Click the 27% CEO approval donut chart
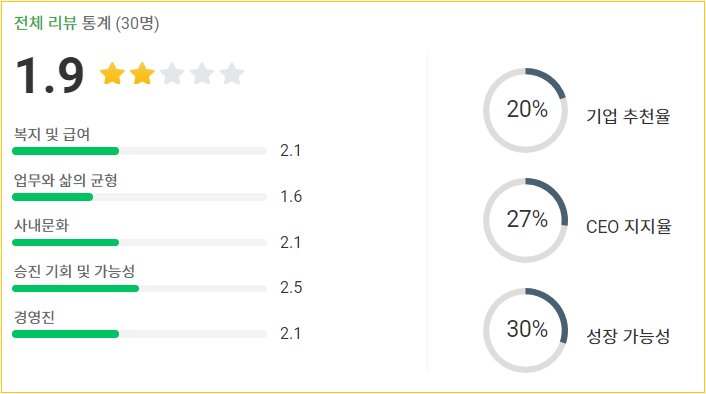Screen dimensions: 706x394 click(525, 220)
